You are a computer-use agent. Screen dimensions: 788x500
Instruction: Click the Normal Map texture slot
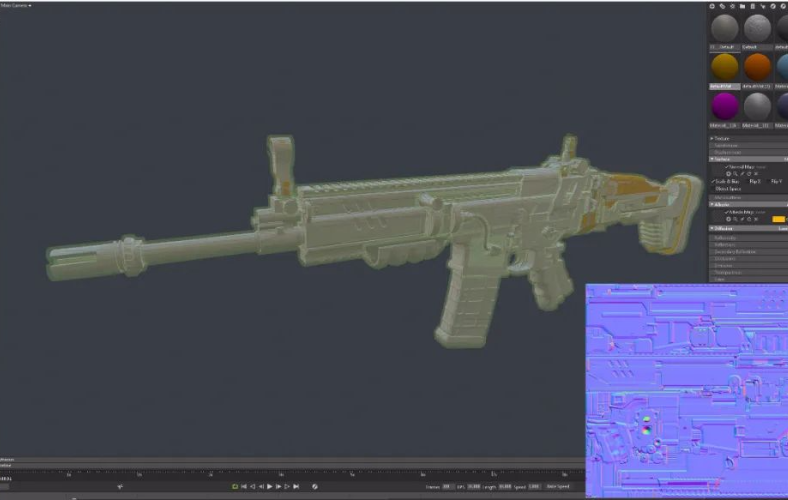click(717, 170)
